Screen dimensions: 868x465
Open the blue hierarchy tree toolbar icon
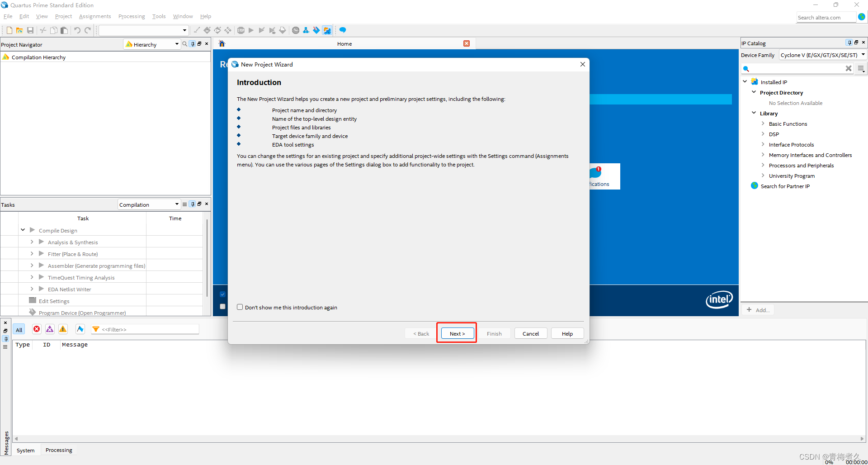click(x=306, y=30)
